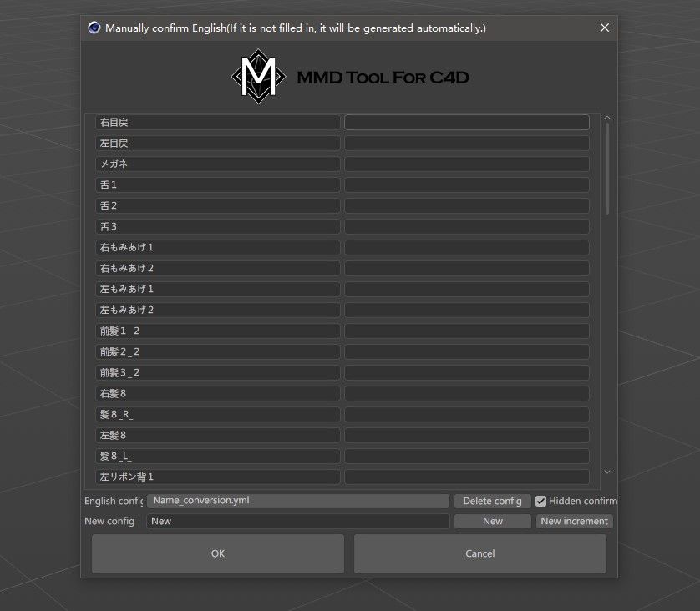Image resolution: width=700 pixels, height=611 pixels.
Task: Click the English field for 舌2
Action: [466, 205]
